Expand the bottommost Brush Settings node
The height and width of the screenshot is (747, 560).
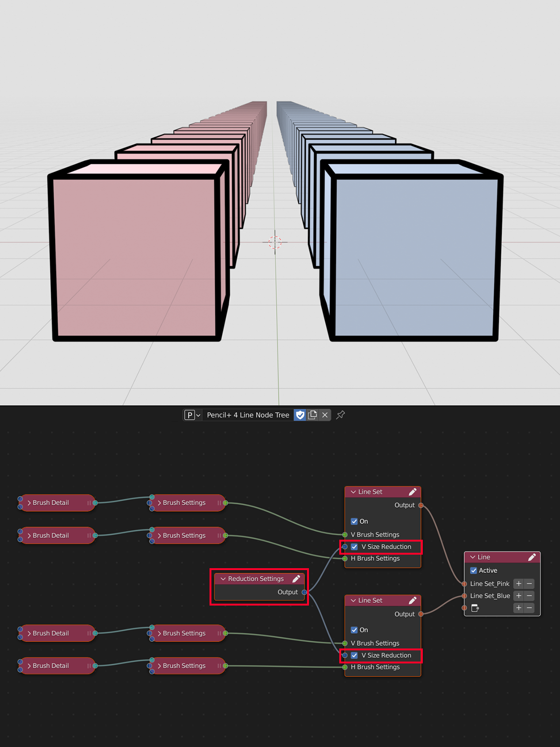click(160, 666)
